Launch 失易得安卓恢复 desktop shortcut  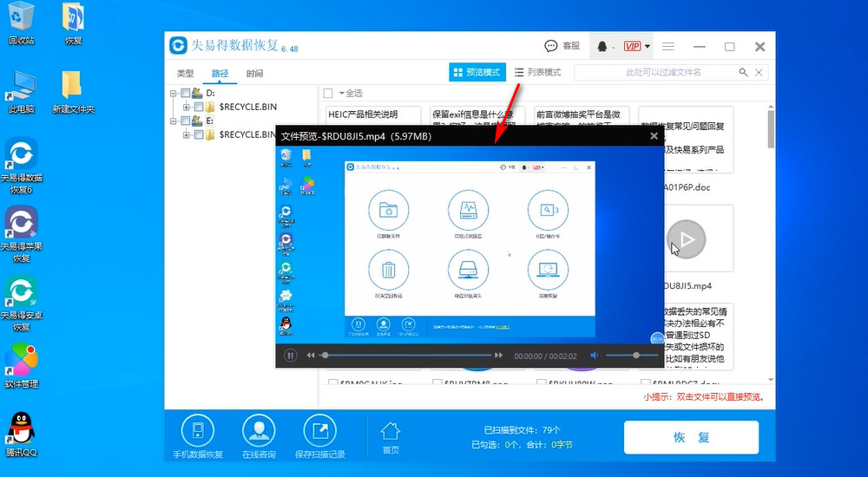point(21,304)
